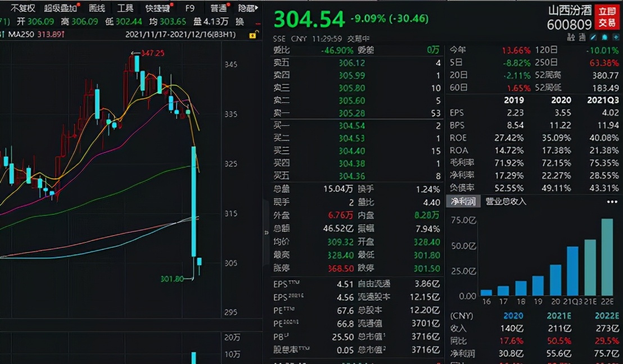This screenshot has width=623, height=364.
Task: Collapse the side panel using the divider arrow
Action: click(266, 233)
